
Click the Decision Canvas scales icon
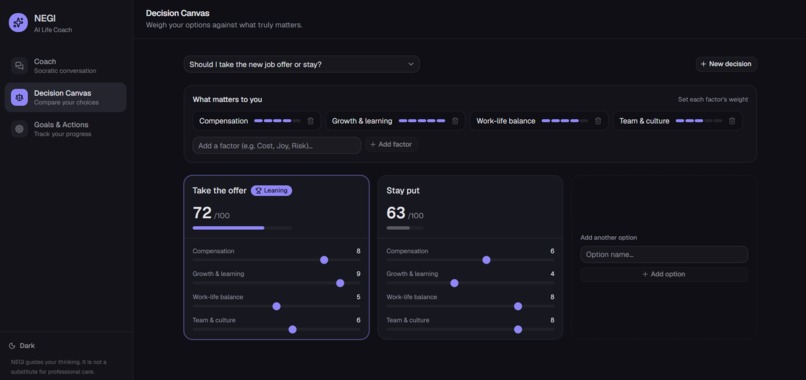pos(20,97)
